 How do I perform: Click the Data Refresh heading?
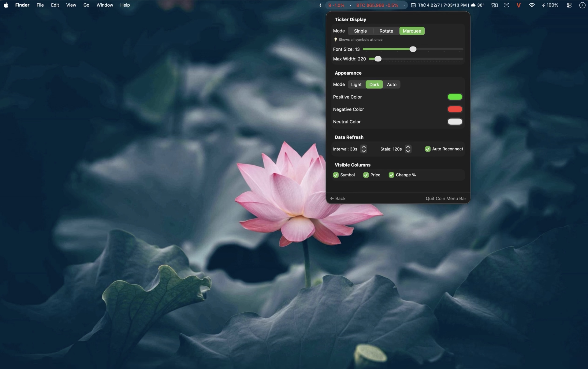(x=349, y=137)
